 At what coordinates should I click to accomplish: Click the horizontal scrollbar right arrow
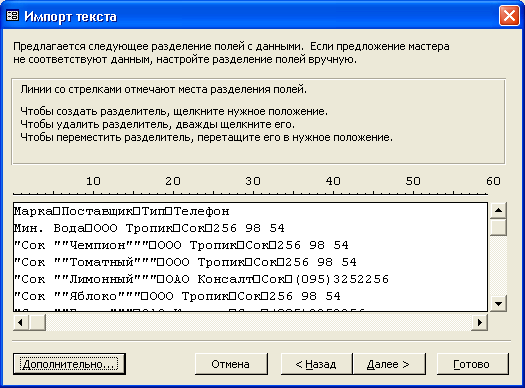coord(479,322)
